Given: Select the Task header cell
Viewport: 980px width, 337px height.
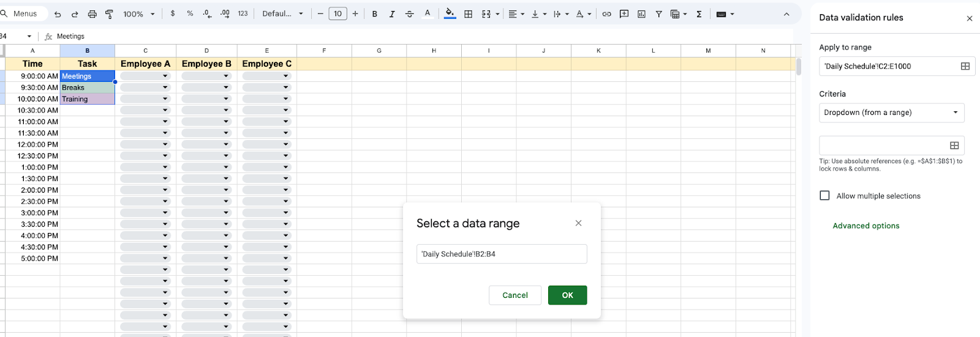Looking at the screenshot, I should [88, 64].
